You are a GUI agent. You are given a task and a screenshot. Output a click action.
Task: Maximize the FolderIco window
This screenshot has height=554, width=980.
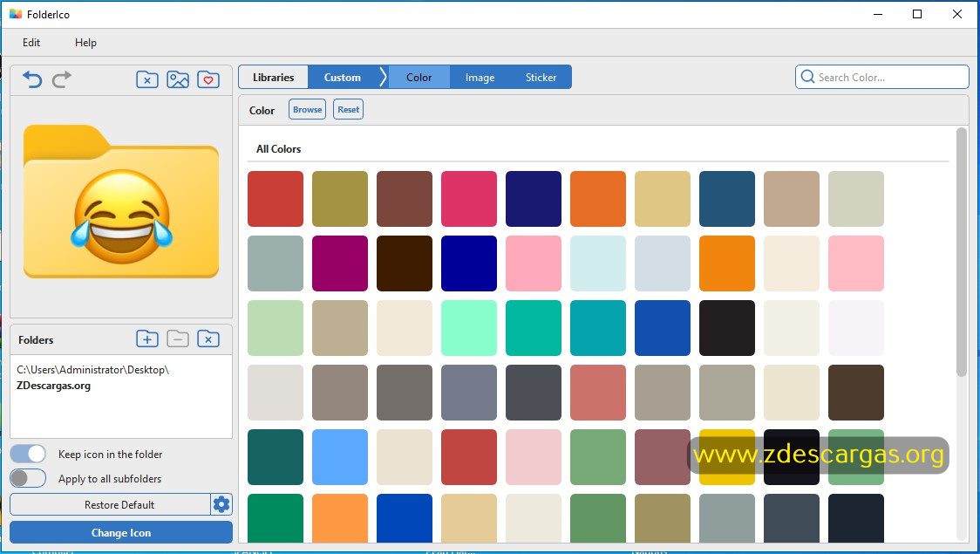point(917,14)
